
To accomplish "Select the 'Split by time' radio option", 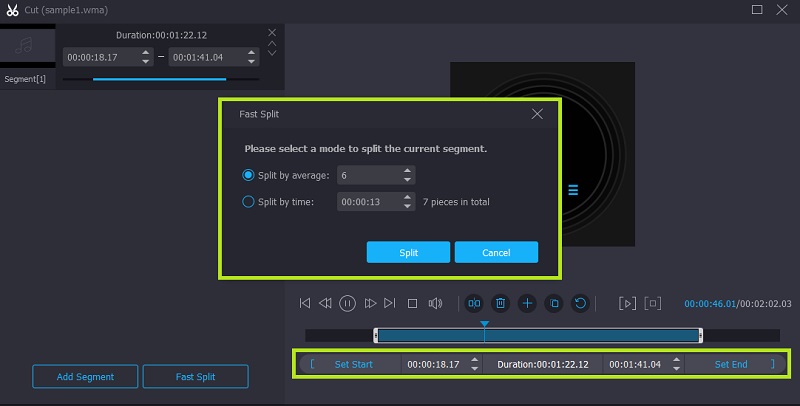I will click(x=249, y=201).
